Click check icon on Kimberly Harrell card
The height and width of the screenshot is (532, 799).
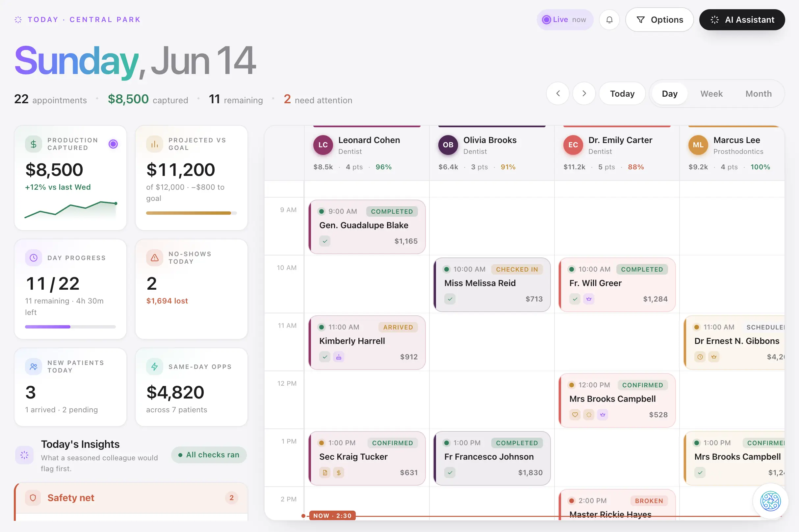[x=324, y=357]
